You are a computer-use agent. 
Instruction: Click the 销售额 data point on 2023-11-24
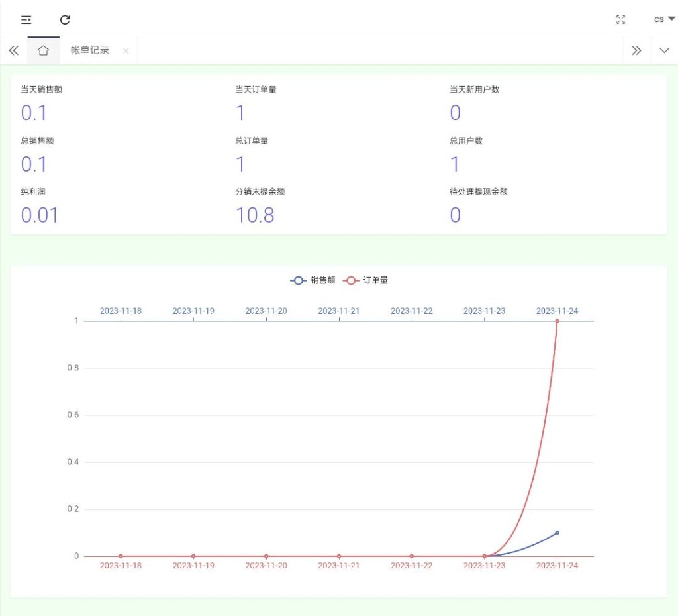(x=557, y=533)
